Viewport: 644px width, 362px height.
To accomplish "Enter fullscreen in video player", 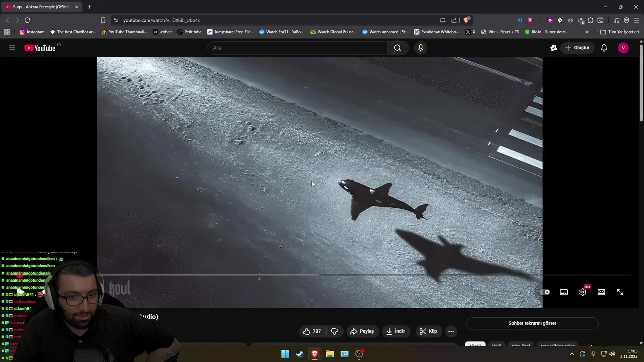I will [x=620, y=292].
